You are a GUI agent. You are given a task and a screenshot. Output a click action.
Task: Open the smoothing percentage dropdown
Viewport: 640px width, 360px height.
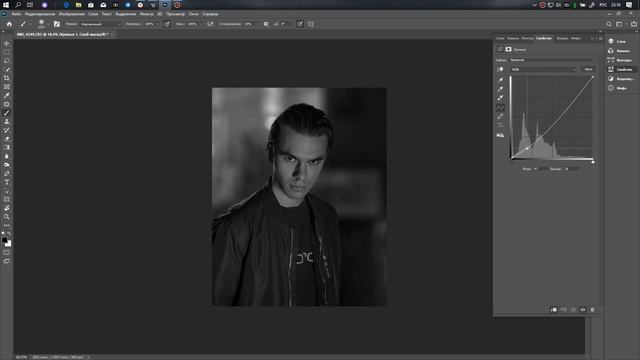[257, 24]
